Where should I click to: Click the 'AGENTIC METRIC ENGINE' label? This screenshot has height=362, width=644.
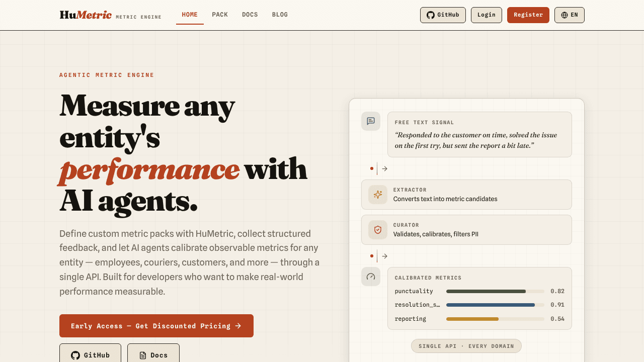coord(107,75)
